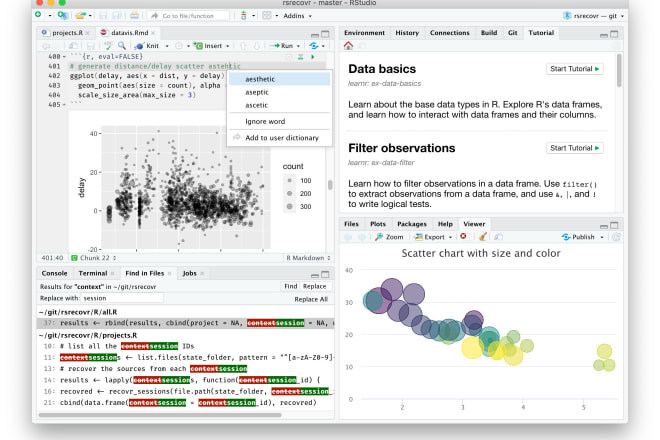Switch to the History tab
The width and height of the screenshot is (660, 440).
[x=407, y=32]
